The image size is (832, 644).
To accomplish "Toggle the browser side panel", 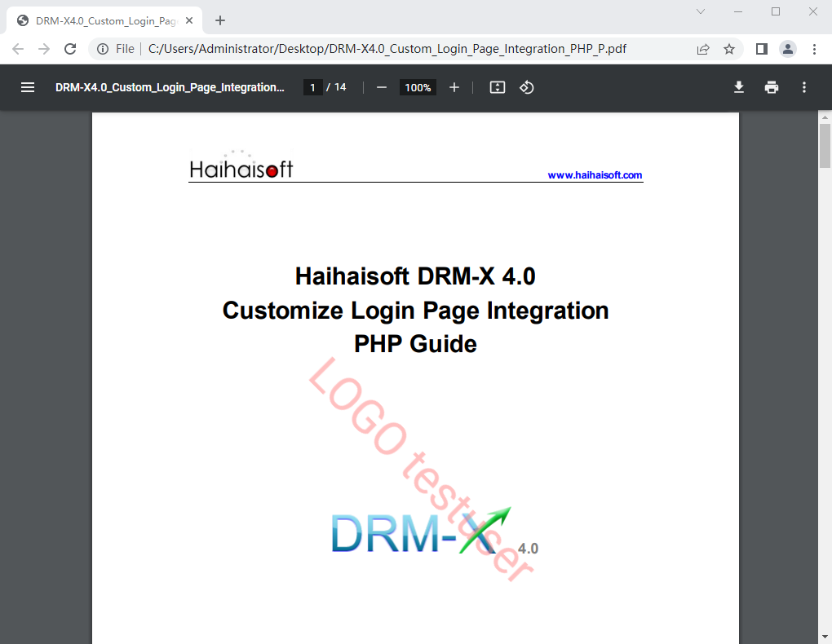I will pyautogui.click(x=762, y=49).
